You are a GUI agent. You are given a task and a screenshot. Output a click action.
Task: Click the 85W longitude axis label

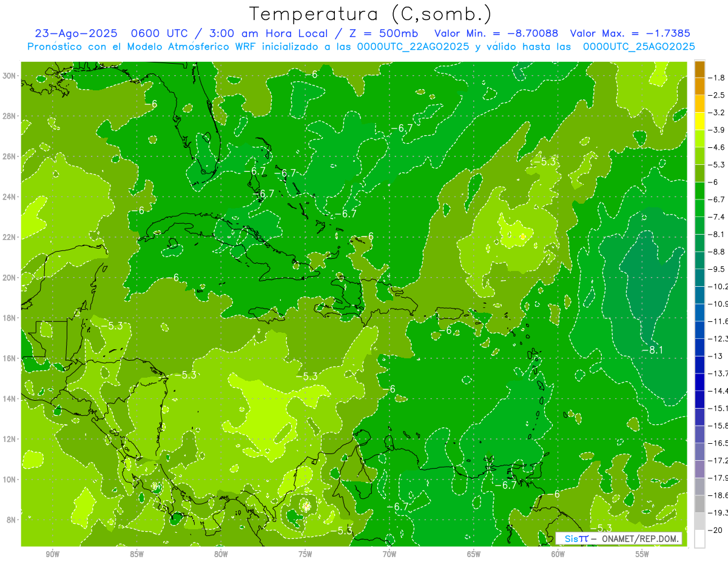pyautogui.click(x=137, y=554)
